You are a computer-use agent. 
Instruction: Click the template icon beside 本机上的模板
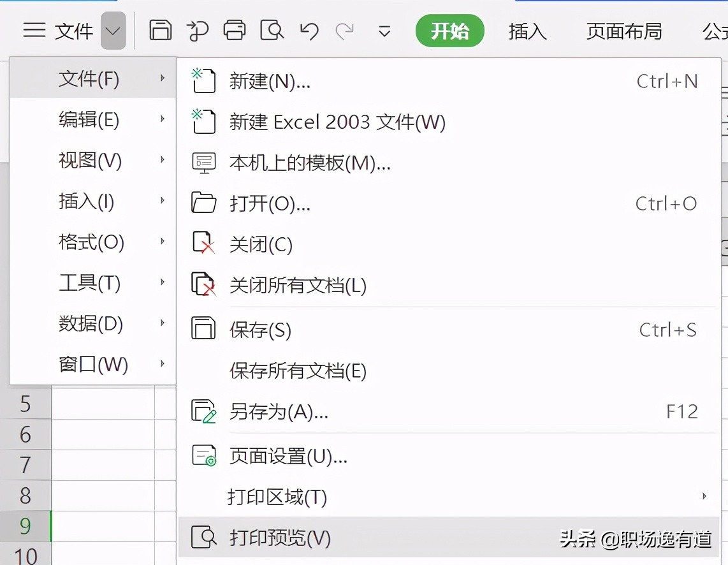pos(203,163)
